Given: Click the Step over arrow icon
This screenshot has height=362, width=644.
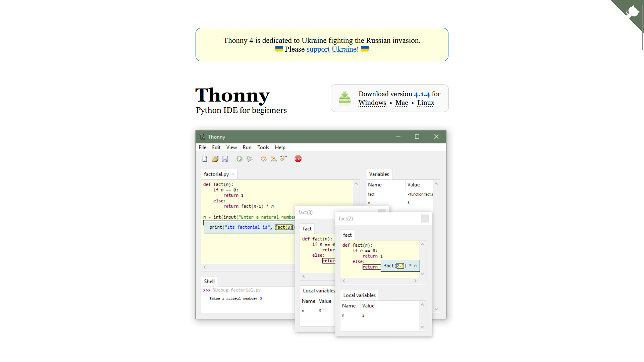Looking at the screenshot, I should [x=264, y=159].
